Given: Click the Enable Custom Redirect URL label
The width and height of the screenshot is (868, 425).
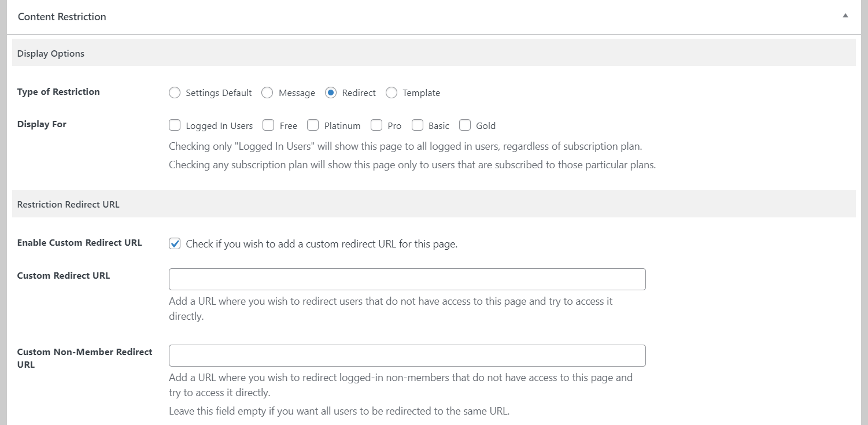Looking at the screenshot, I should click(x=80, y=242).
